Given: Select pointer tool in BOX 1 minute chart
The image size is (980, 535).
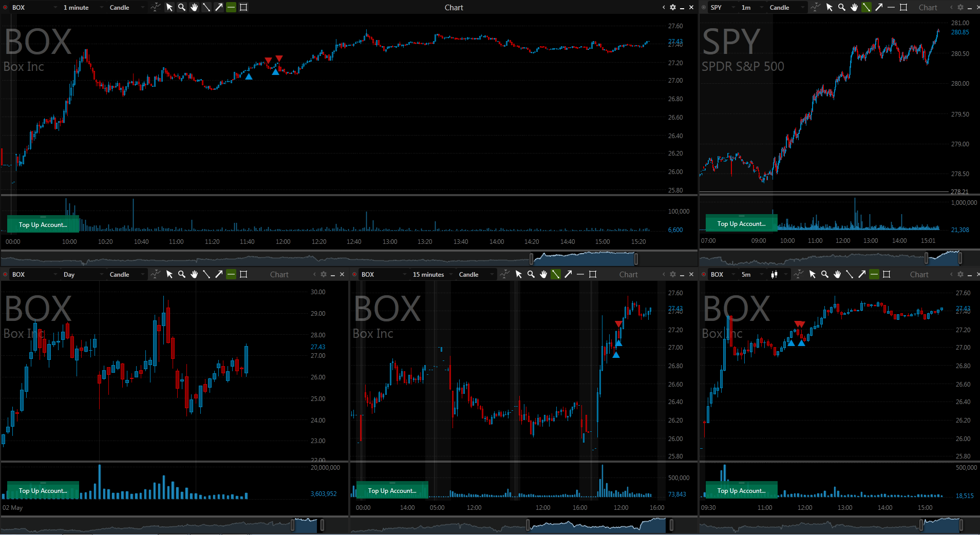Looking at the screenshot, I should coord(169,7).
